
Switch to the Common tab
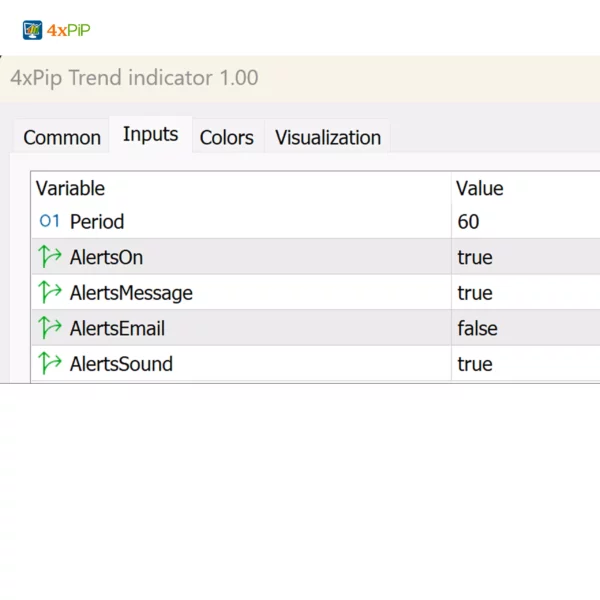[62, 137]
